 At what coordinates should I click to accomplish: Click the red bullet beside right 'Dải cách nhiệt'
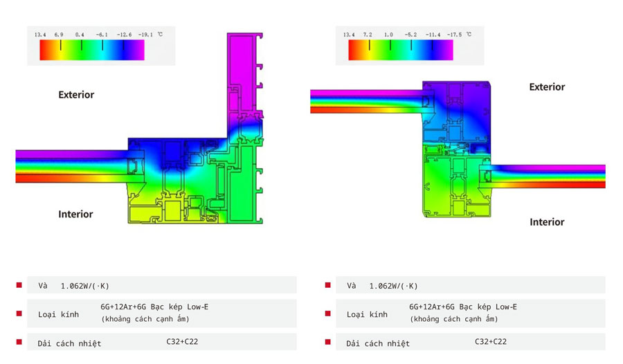(x=328, y=342)
